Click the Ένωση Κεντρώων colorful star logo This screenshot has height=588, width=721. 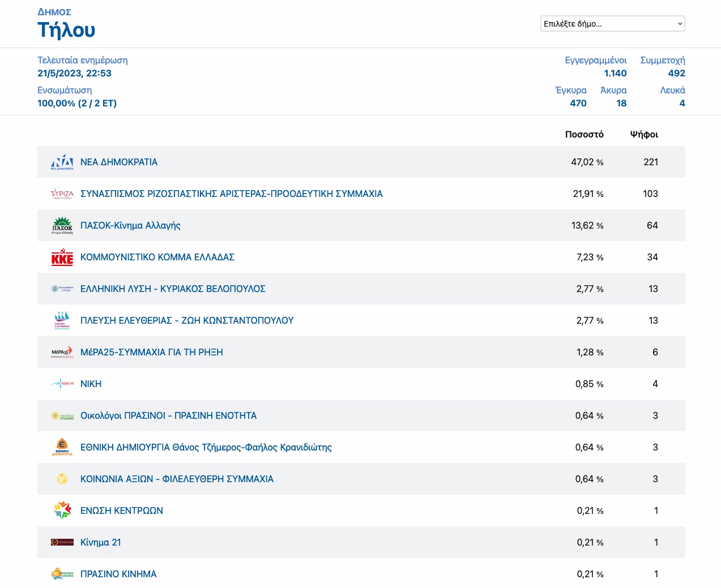click(62, 510)
